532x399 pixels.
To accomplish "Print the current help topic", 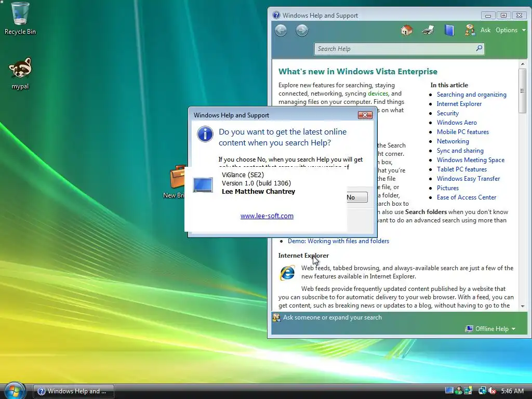I will 428,30.
